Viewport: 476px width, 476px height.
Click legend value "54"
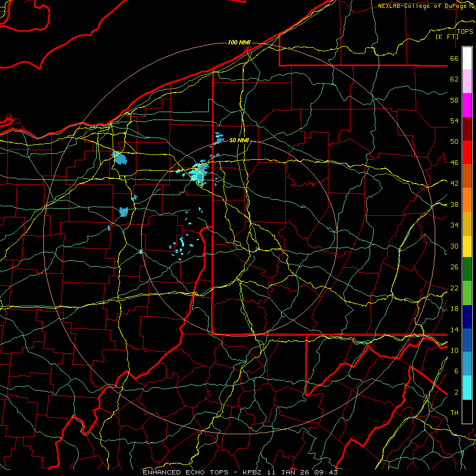(454, 121)
